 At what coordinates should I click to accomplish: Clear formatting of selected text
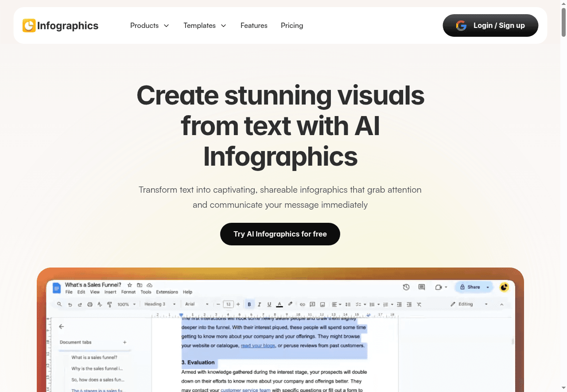419,304
